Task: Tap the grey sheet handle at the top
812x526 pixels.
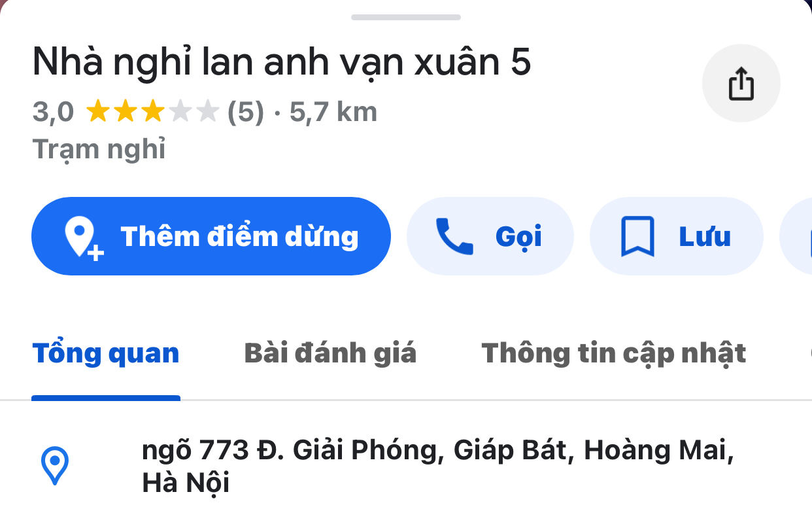Action: [406, 17]
